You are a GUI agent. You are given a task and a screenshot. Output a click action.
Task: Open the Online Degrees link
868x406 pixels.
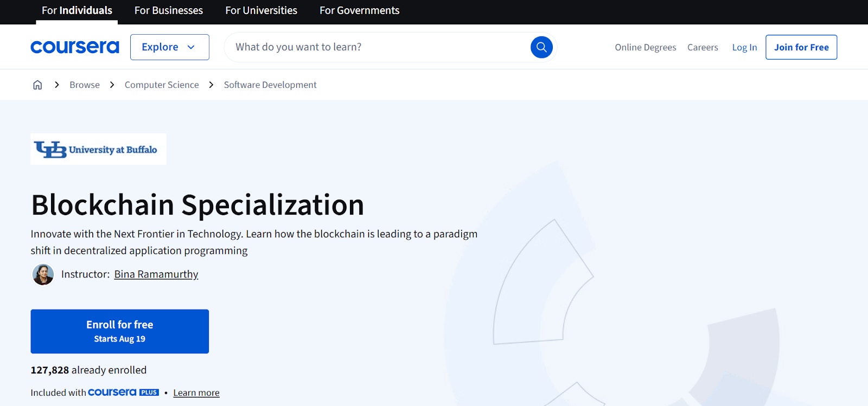coord(646,47)
